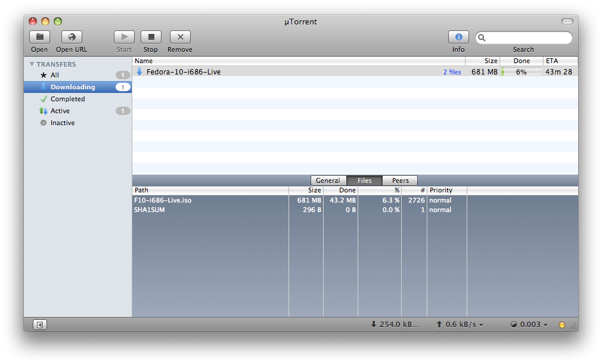Click the orange network status indicator

[561, 325]
